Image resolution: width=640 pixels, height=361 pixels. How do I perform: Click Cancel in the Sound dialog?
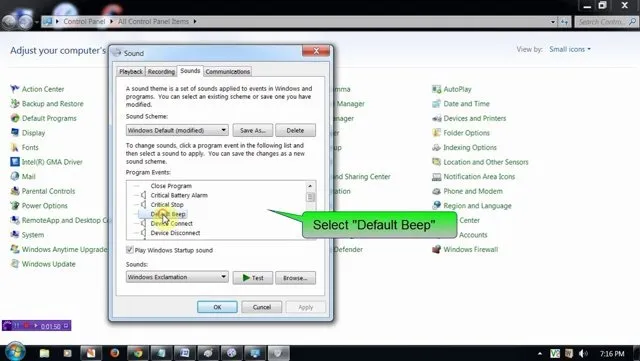[x=262, y=307]
